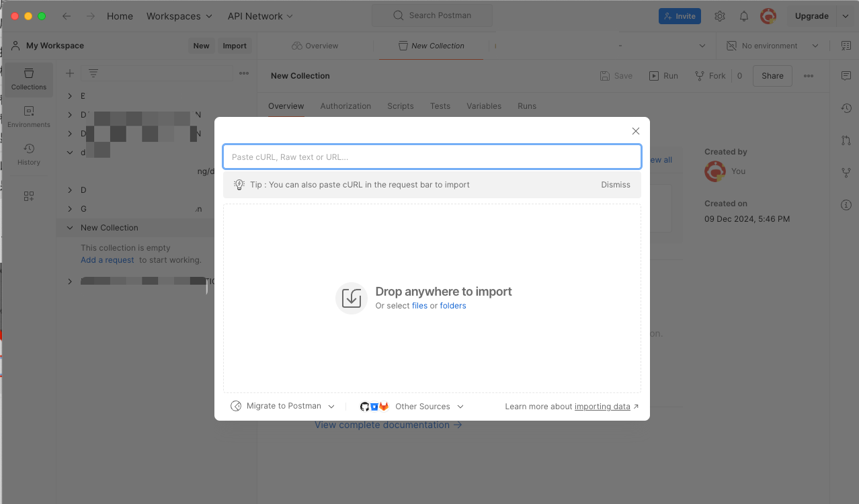The height and width of the screenshot is (504, 859).
Task: Click the Search Postman box
Action: pos(432,15)
